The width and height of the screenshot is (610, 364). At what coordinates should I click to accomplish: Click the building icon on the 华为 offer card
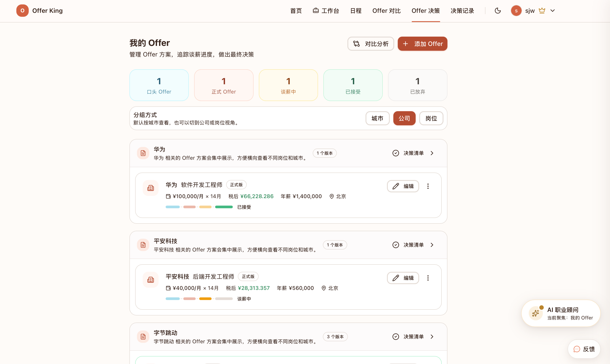point(151,188)
